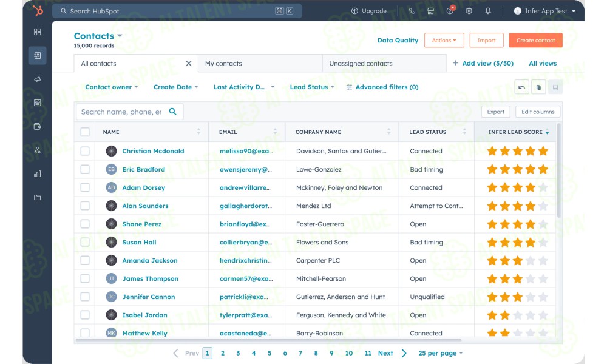Image resolution: width=607 pixels, height=364 pixels.
Task: Toggle the select-all checkbox in header
Action: (x=85, y=132)
